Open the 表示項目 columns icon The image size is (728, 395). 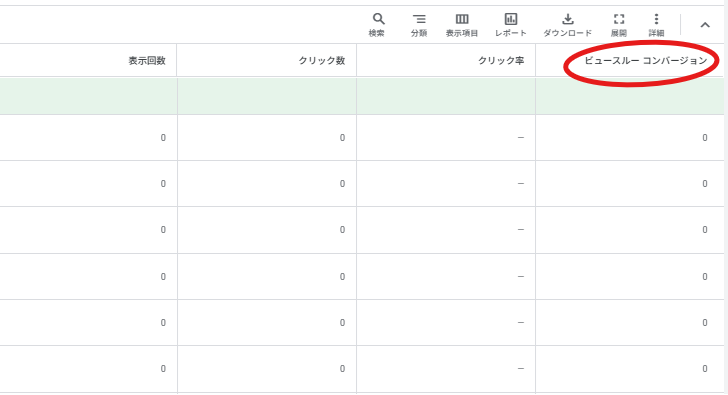[x=462, y=25]
